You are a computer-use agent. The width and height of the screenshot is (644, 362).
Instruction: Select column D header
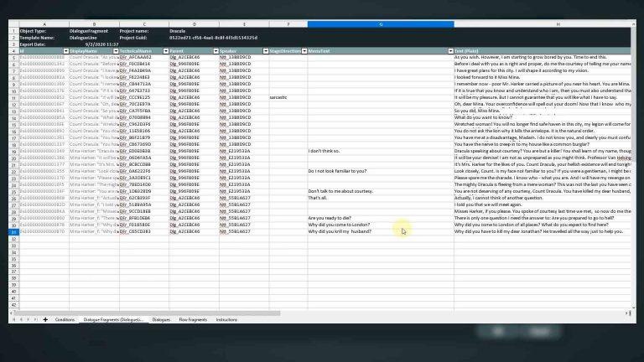click(x=195, y=24)
